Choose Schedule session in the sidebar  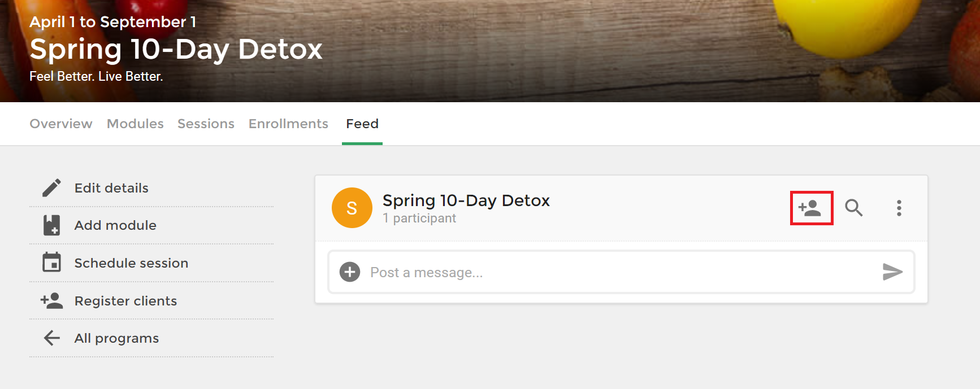(131, 263)
